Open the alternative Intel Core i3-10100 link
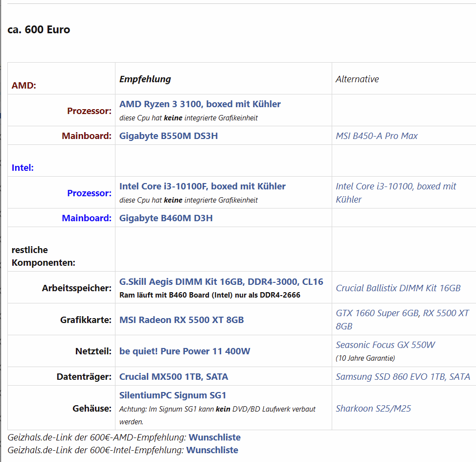Viewport: 476px width, 462px height. click(396, 192)
